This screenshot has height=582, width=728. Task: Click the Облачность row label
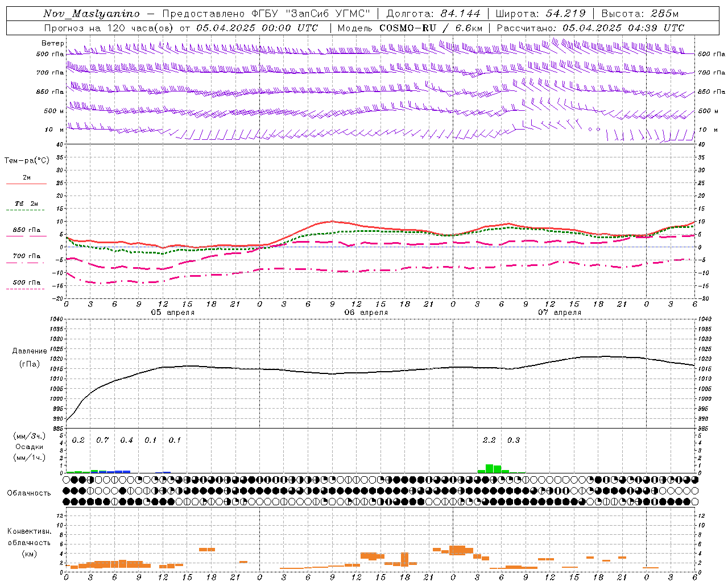(x=29, y=493)
